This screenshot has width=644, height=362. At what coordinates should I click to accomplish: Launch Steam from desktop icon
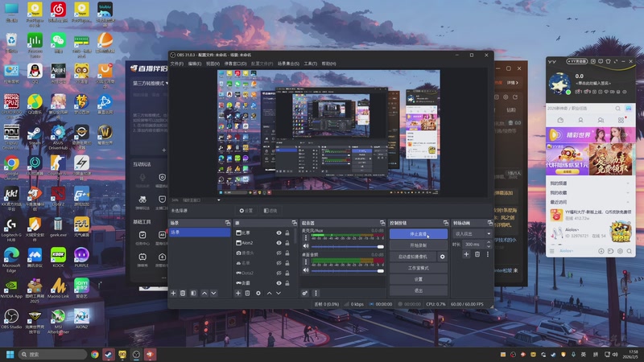(35, 135)
